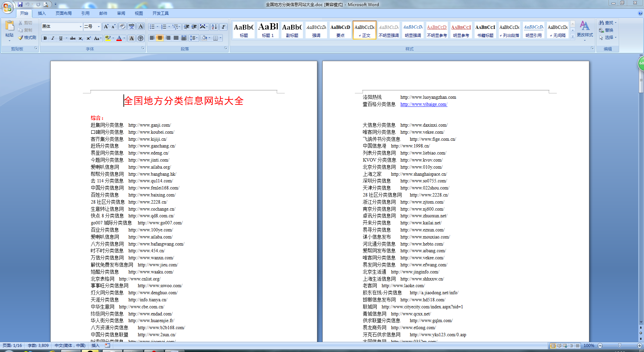Click the text highlight color swatch
This screenshot has height=352, width=644.
tap(108, 38)
